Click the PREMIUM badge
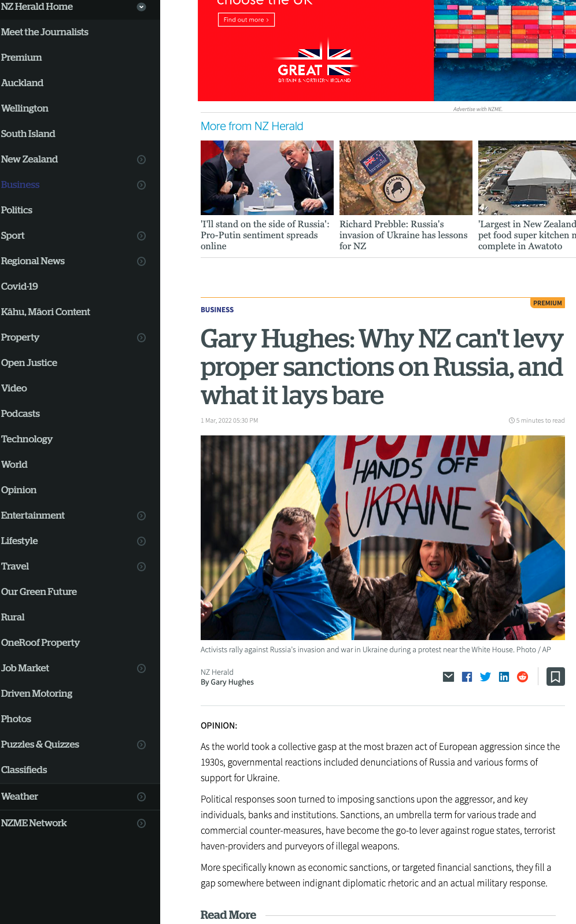 (x=548, y=303)
